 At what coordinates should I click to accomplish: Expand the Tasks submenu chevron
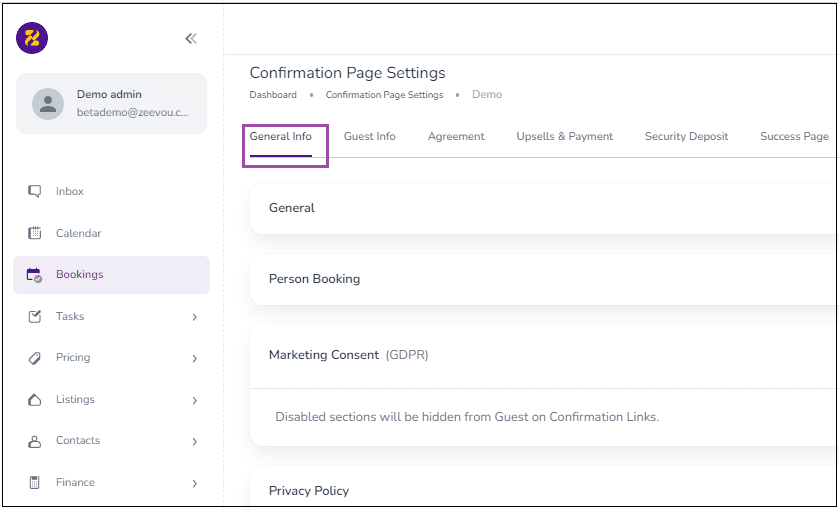195,317
